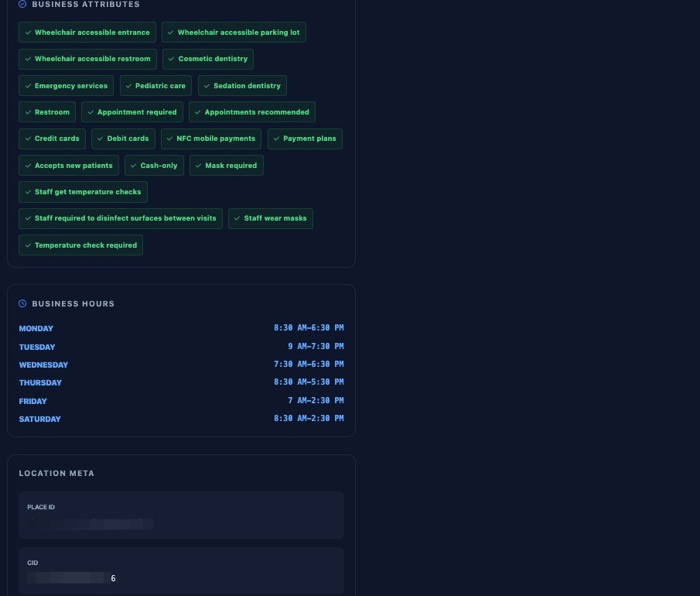This screenshot has width=700, height=596.
Task: Click the blurred Place ID value
Action: coord(90,523)
